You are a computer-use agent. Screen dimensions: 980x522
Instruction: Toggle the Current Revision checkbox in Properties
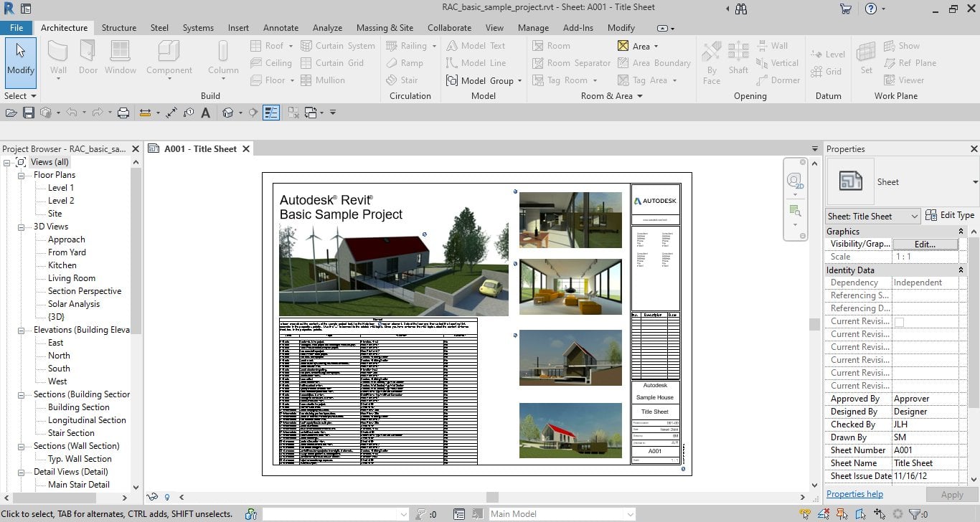pos(899,322)
